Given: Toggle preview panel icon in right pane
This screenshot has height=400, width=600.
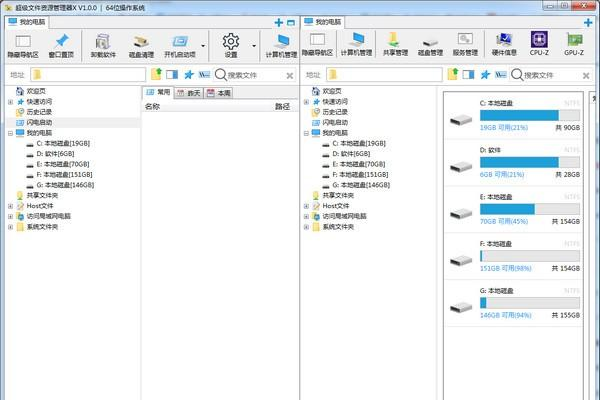Looking at the screenshot, I should (x=468, y=74).
